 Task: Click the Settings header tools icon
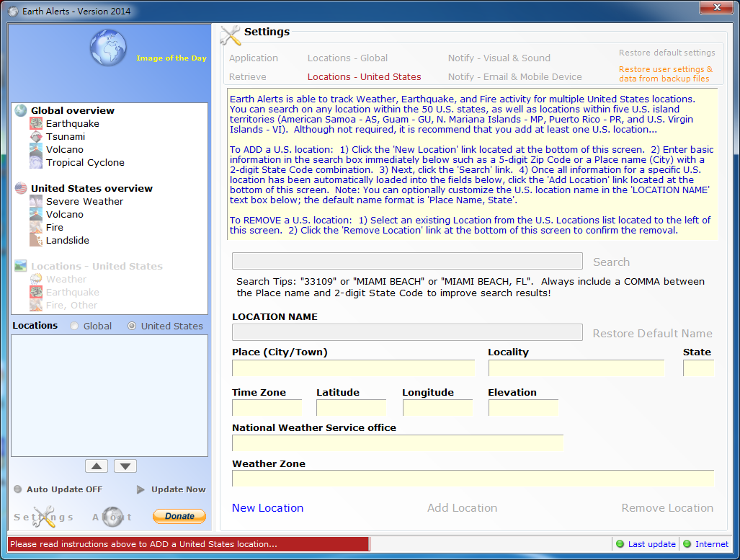coord(231,35)
